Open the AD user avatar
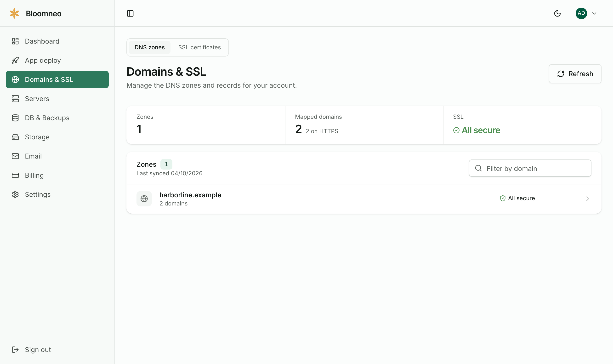 [581, 13]
